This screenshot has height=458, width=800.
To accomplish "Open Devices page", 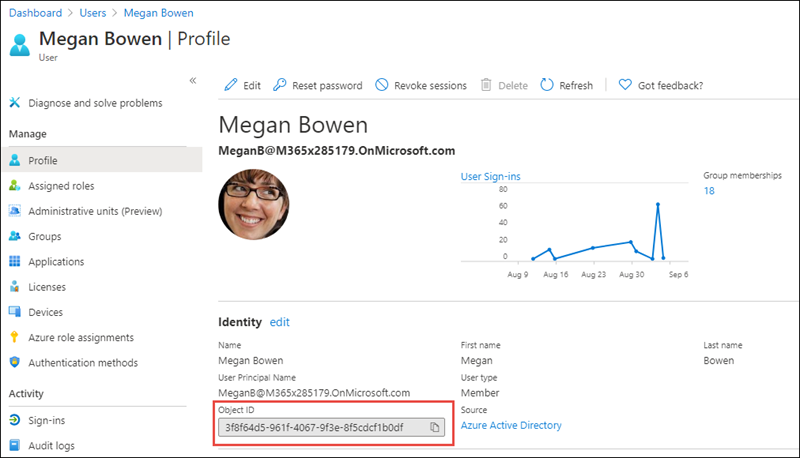I will coord(45,312).
